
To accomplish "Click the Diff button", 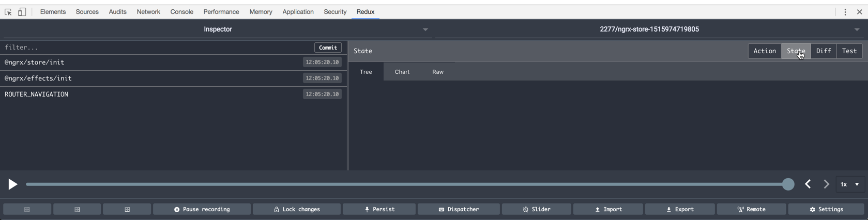I will point(824,51).
